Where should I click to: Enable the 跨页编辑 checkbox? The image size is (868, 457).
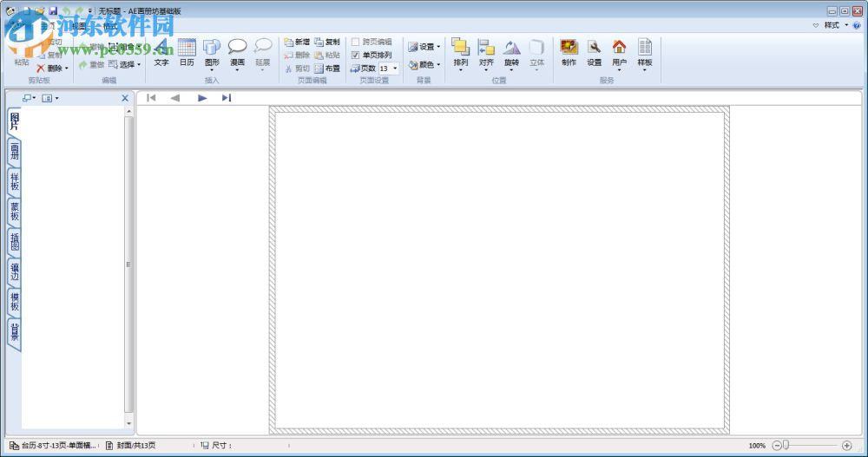[355, 42]
